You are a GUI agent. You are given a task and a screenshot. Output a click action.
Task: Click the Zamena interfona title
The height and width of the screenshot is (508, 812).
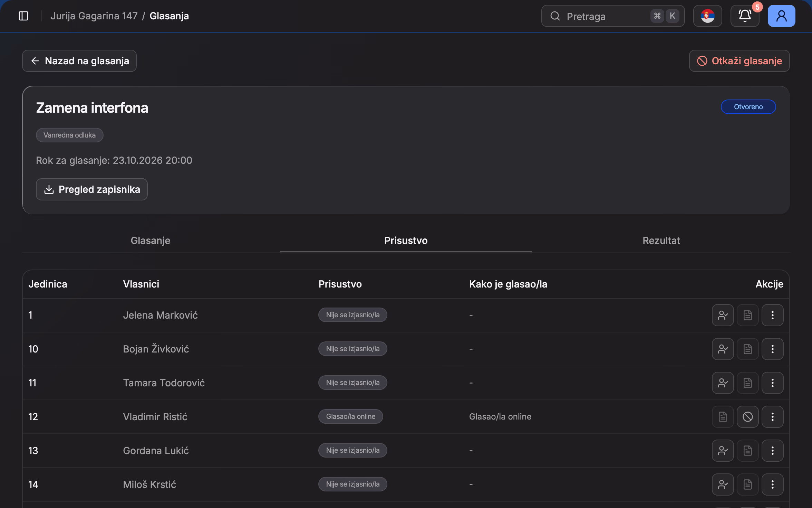coord(92,108)
